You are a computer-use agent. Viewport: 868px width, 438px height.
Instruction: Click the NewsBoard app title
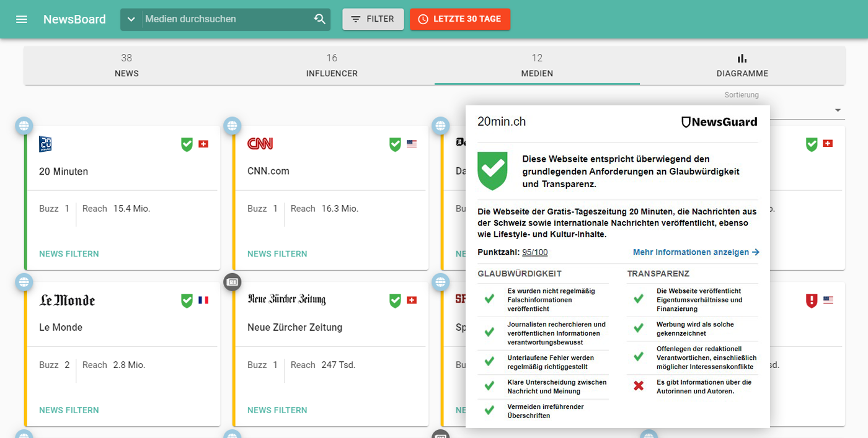point(74,19)
